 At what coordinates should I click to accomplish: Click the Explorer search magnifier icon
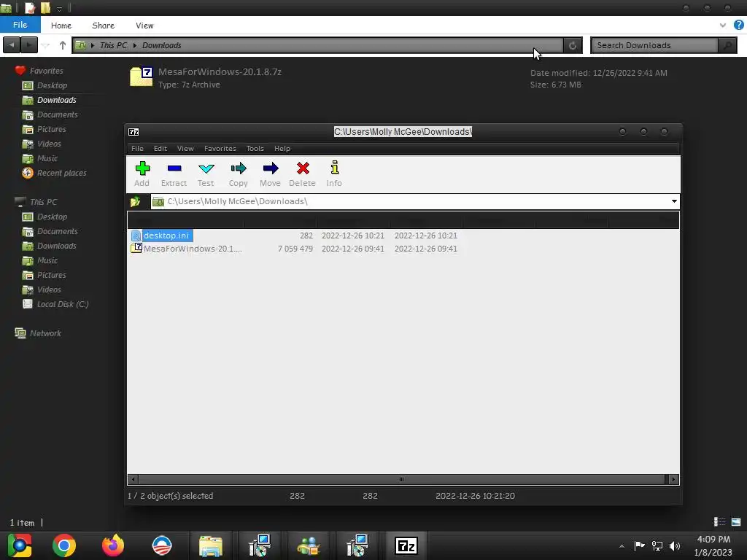click(x=727, y=45)
